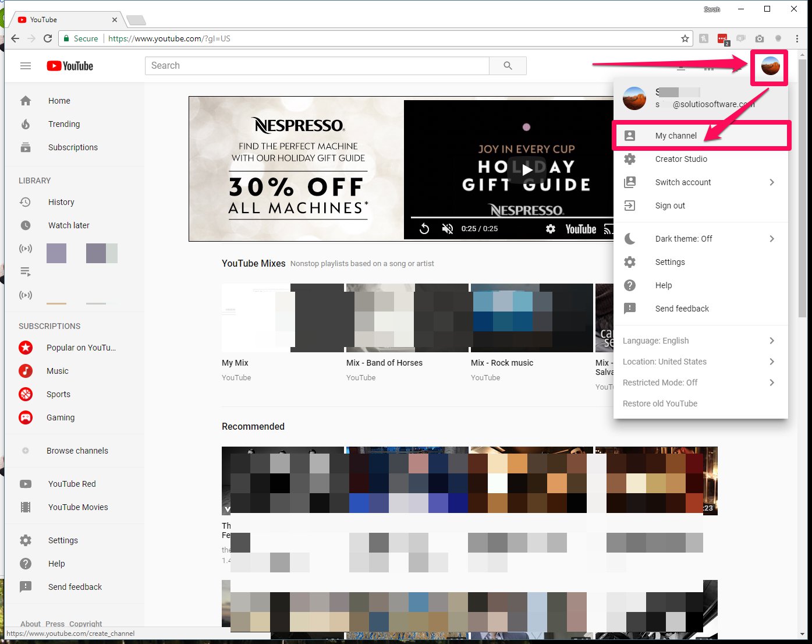Click the Browse channels plus icon
This screenshot has height=644, width=812.
[x=26, y=451]
